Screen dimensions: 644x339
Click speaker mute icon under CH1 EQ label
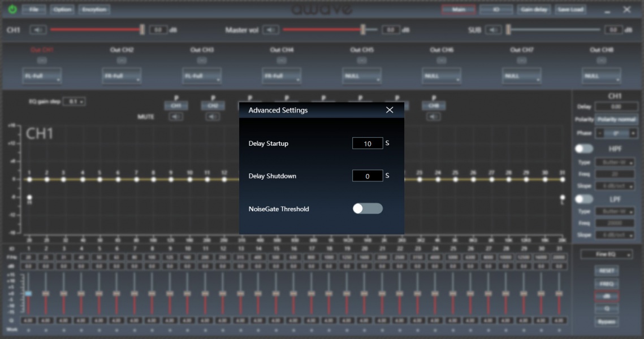tap(176, 117)
